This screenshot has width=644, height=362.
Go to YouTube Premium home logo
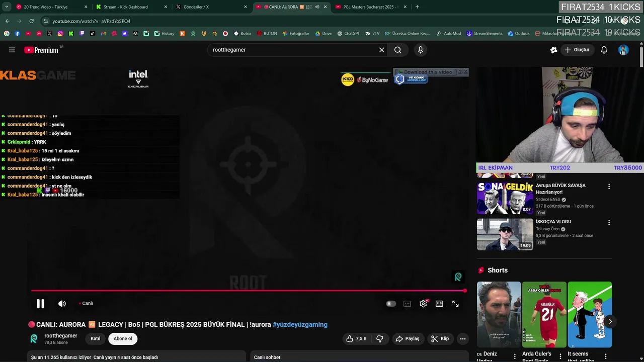pos(41,50)
